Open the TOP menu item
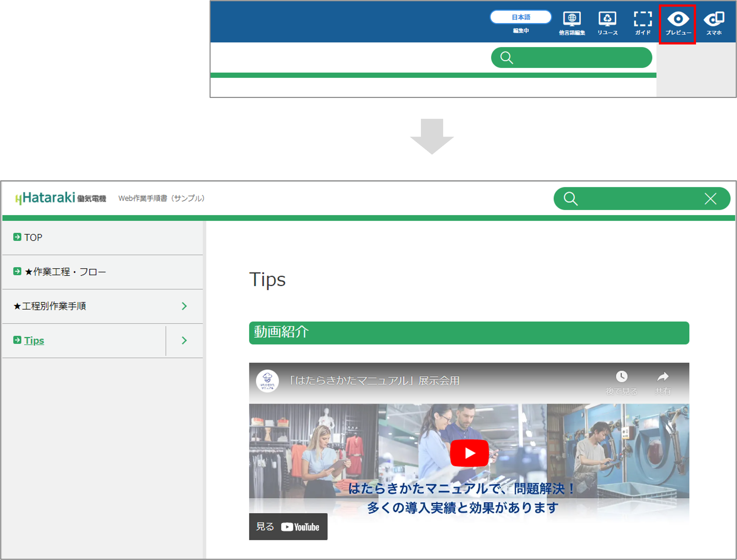This screenshot has width=737, height=560. click(33, 237)
